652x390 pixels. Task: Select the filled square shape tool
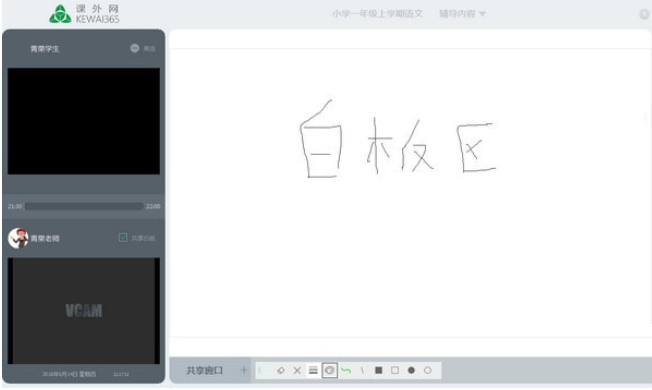378,370
